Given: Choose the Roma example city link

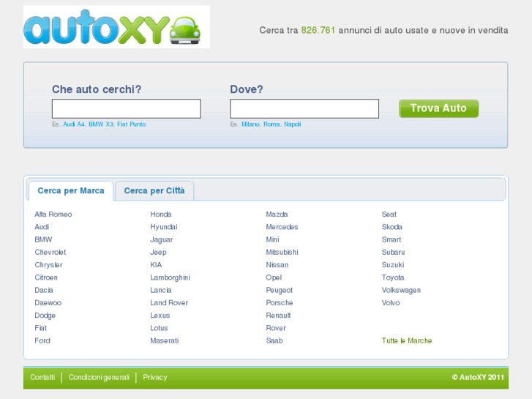Looking at the screenshot, I should pos(271,124).
